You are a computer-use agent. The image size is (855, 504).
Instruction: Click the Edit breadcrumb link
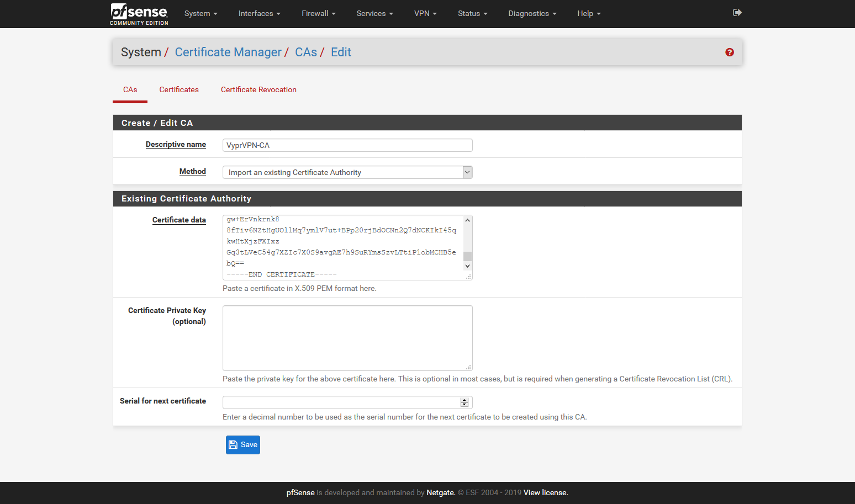coord(341,52)
